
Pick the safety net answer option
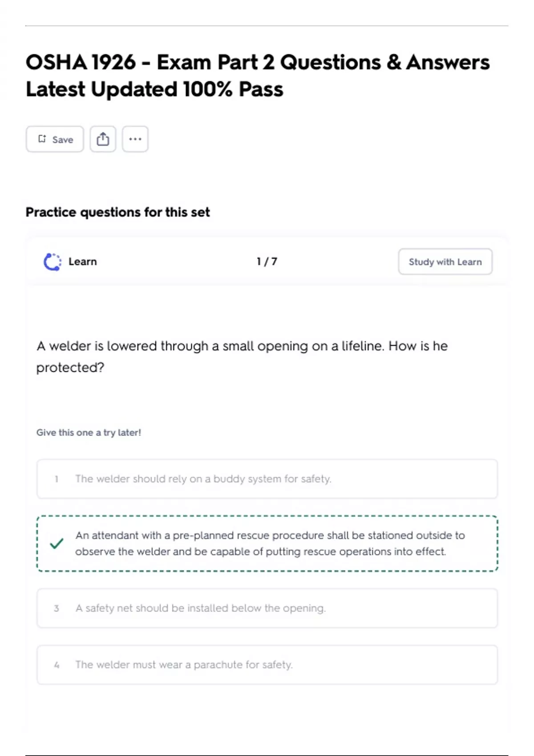(267, 608)
